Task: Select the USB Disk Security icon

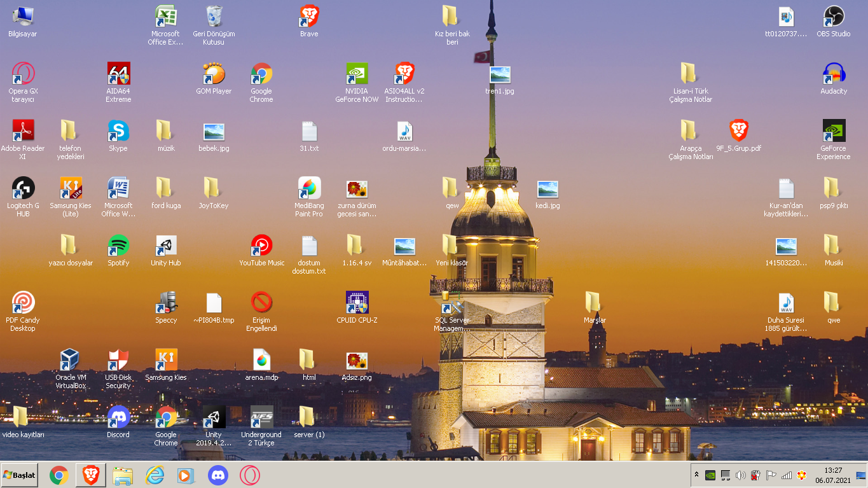Action: pos(118,361)
